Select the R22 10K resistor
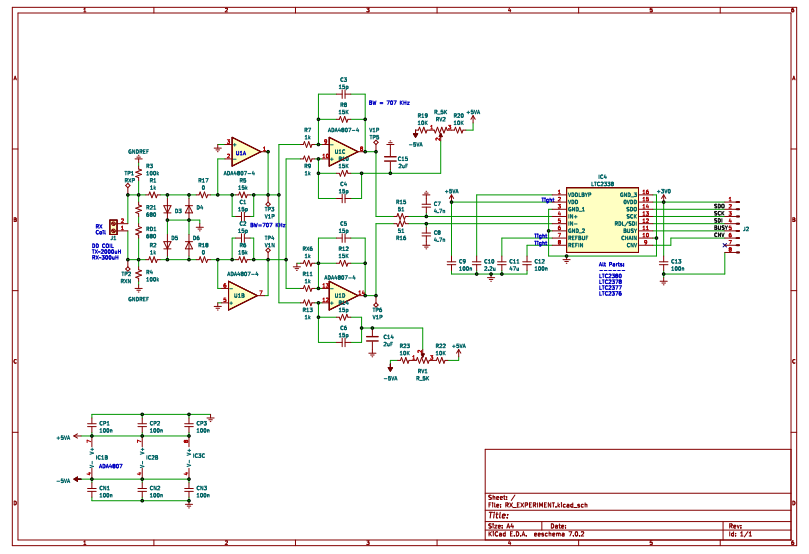Viewport: 809px width, 554px height. (441, 360)
